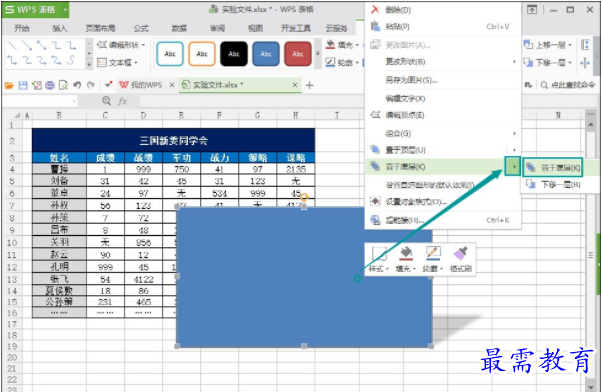Click ribbon 上移一层 bring forward button
Image resolution: width=602 pixels, height=392 pixels.
[548, 45]
